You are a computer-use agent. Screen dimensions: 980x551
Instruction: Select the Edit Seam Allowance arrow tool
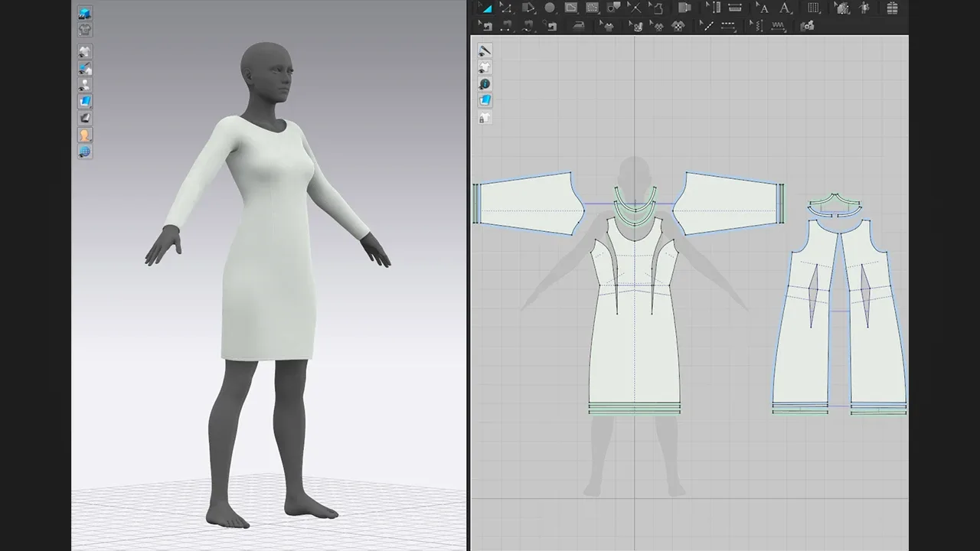click(713, 8)
